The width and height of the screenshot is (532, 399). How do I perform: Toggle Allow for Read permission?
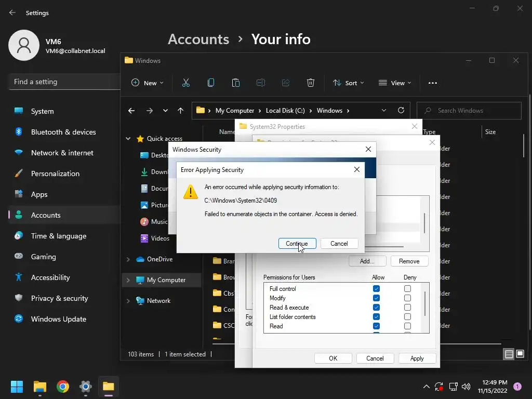pos(376,326)
